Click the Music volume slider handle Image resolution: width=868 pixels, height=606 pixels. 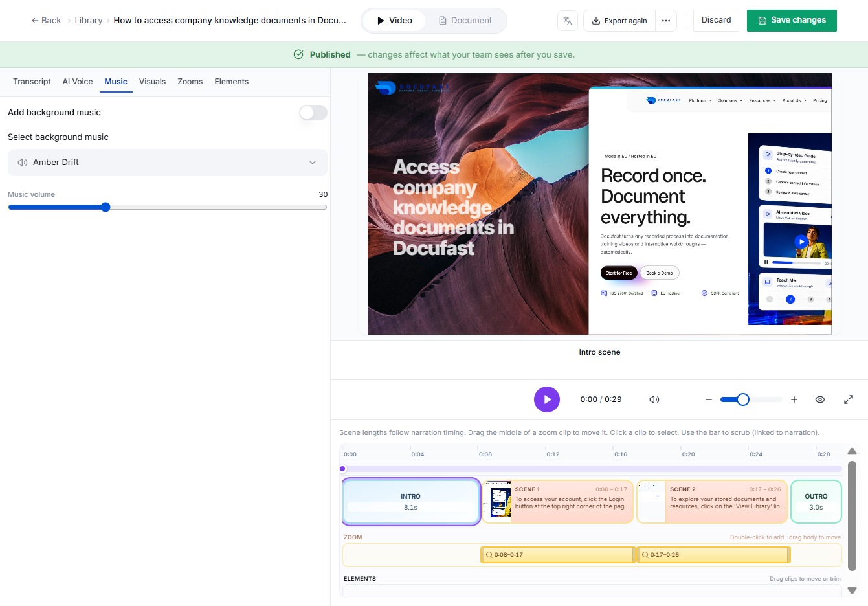106,207
